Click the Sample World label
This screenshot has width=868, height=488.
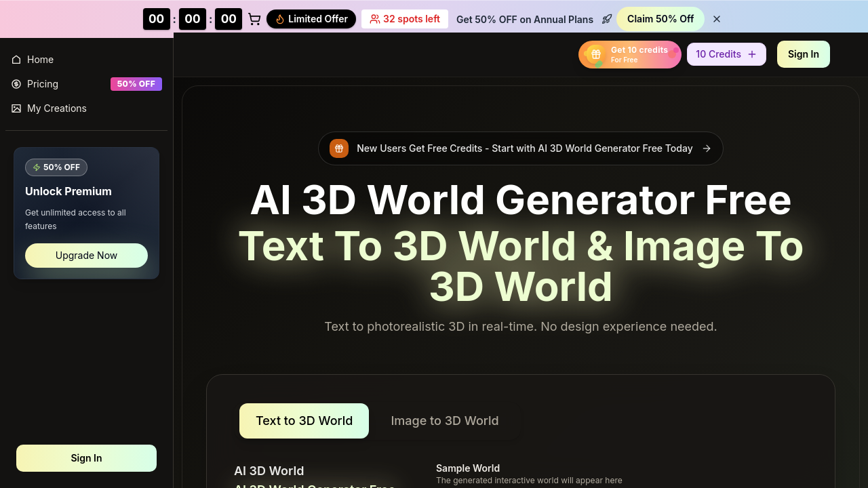468,468
